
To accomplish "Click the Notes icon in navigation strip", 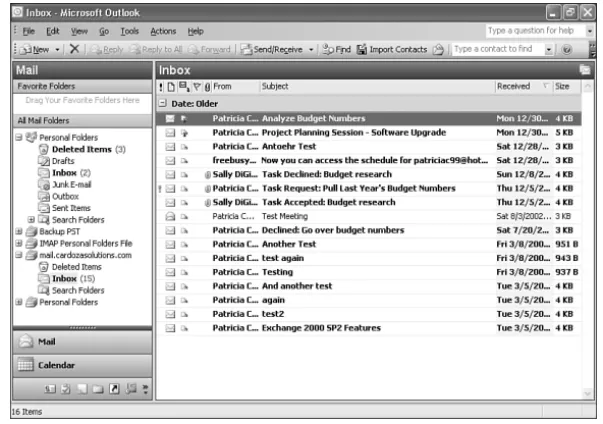I will 82,389.
